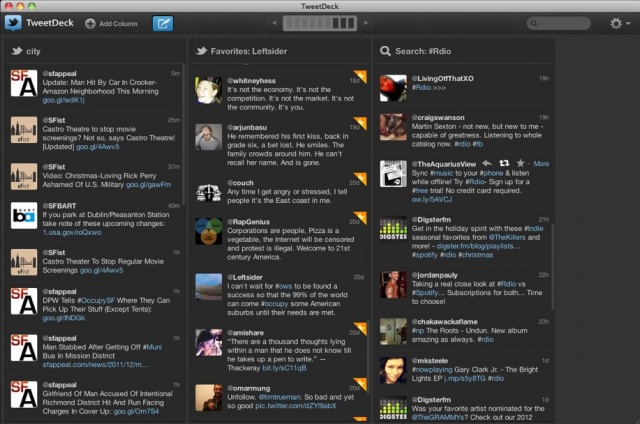Viewport: 640px width, 424px height.
Task: Toggle favorite flag on whitneyhess tweet
Action: 361,75
